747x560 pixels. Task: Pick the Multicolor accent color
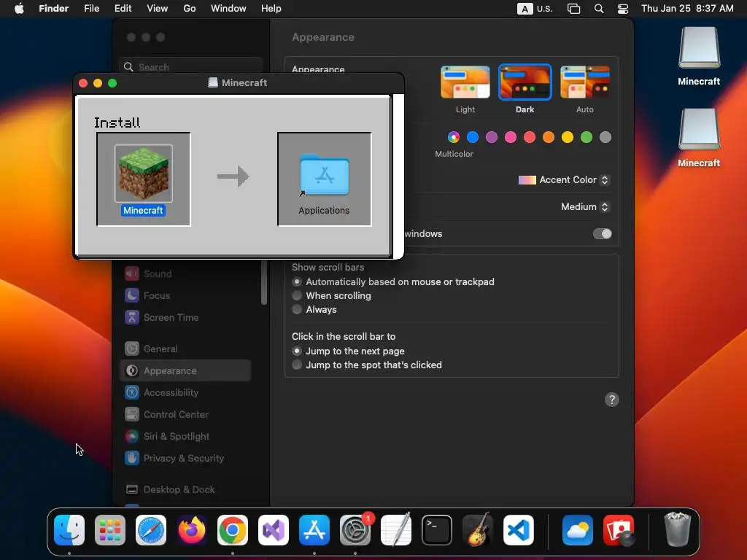(x=454, y=138)
